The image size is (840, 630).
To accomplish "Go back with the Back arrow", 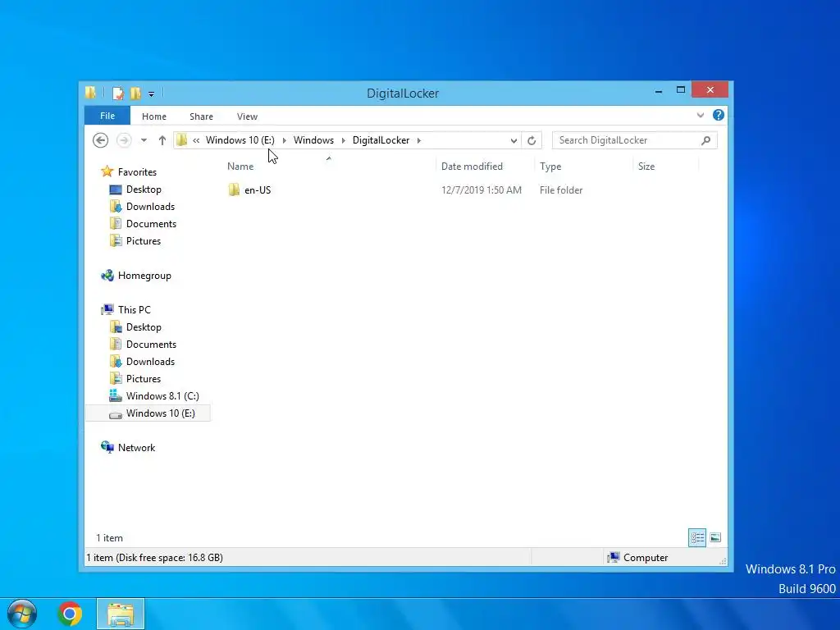I will pyautogui.click(x=100, y=140).
